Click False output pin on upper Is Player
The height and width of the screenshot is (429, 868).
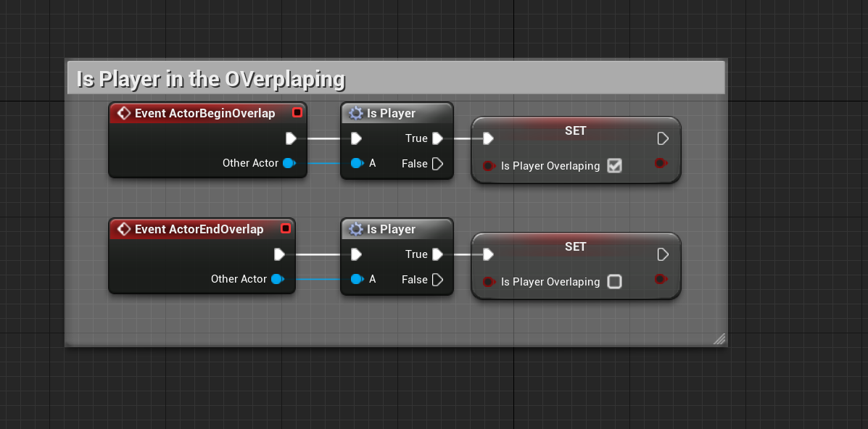pyautogui.click(x=437, y=164)
